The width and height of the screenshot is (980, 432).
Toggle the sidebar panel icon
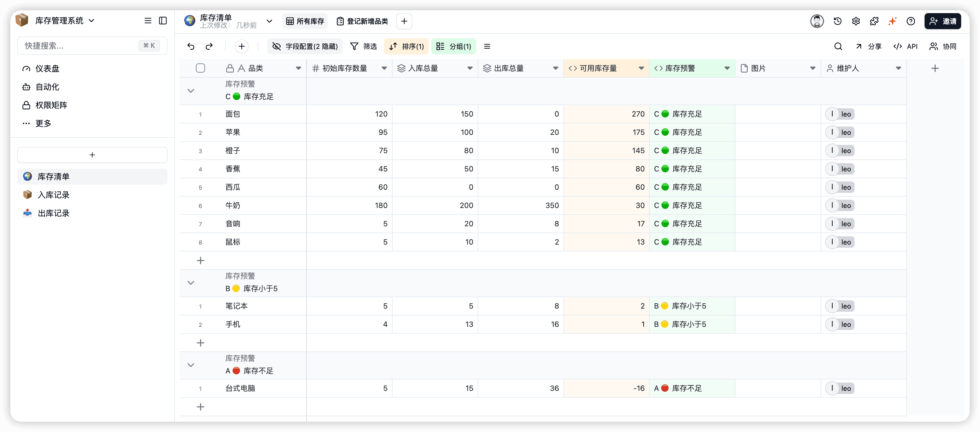[163, 21]
